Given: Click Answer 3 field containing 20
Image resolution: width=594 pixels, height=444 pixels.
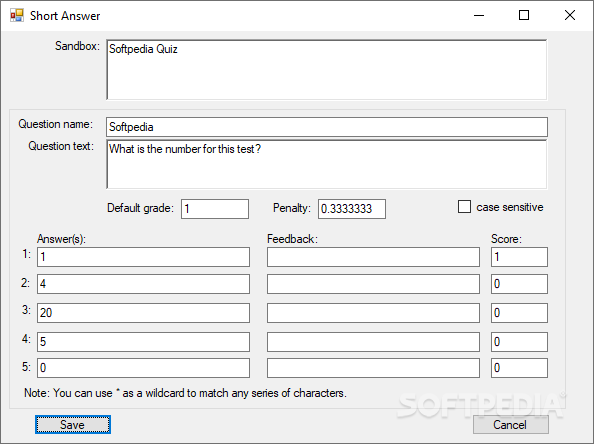Looking at the screenshot, I should coord(143,313).
